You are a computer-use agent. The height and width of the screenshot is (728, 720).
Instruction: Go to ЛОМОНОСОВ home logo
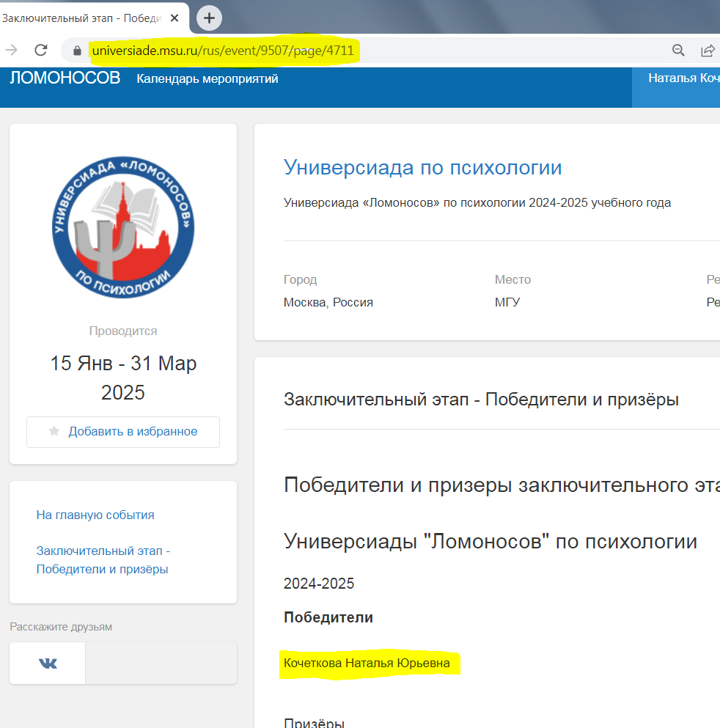pos(65,78)
